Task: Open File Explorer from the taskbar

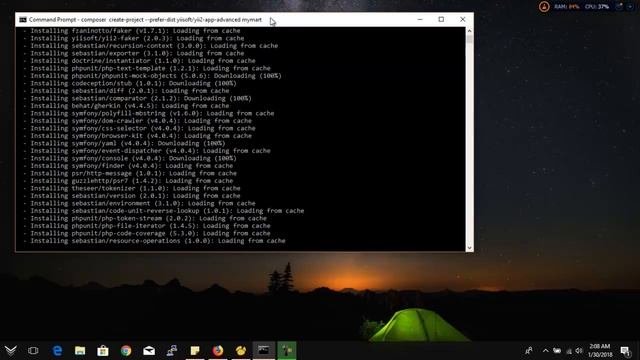Action: [80, 351]
